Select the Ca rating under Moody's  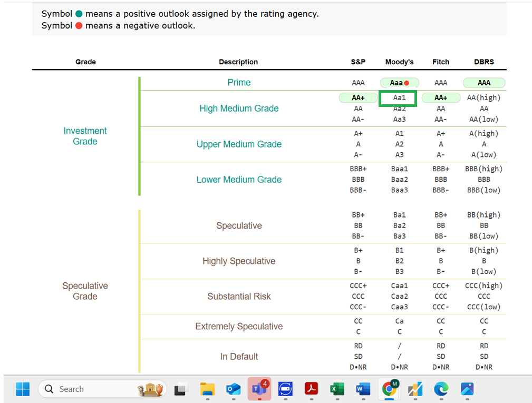pyautogui.click(x=399, y=321)
